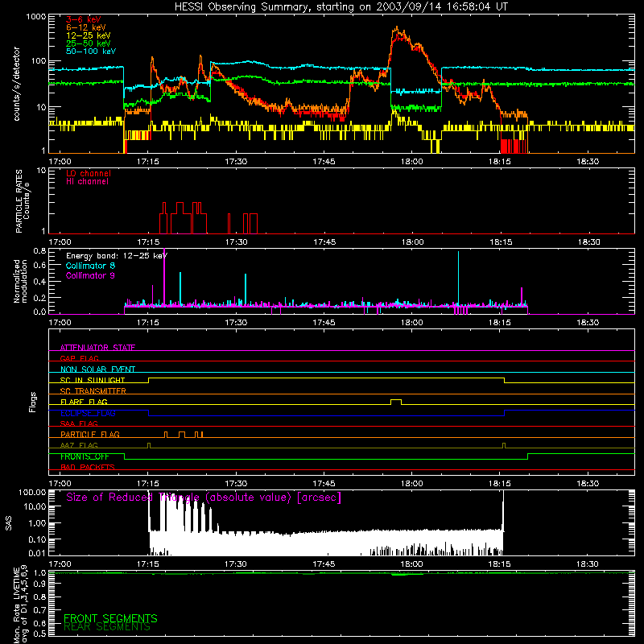Click the counts/s/detector axis title

tap(16, 84)
